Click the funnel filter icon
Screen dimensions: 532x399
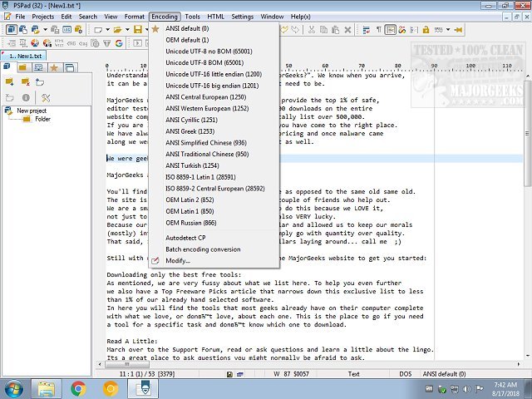[x=107, y=43]
